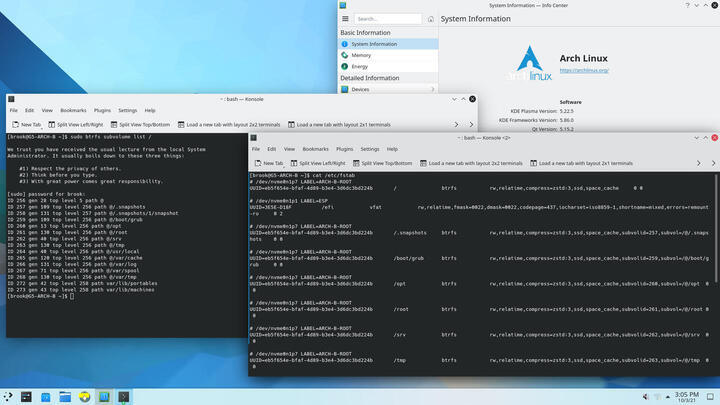Select System Information in Info Center sidebar

388,44
